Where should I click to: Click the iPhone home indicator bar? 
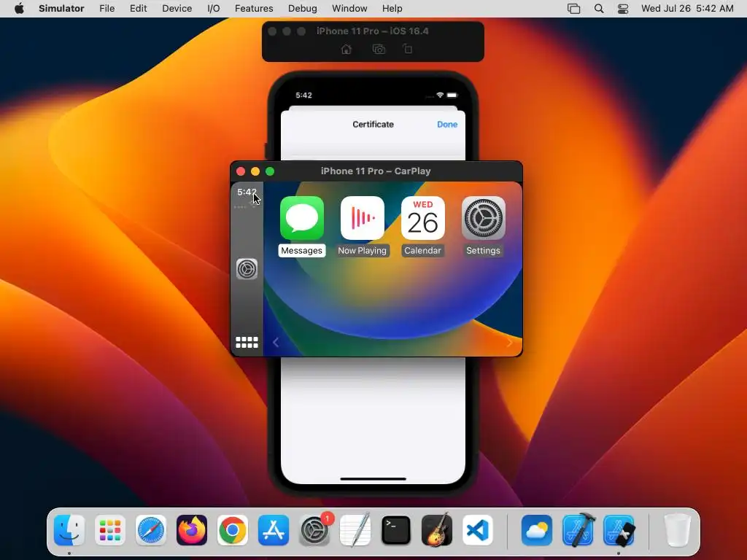coord(373,478)
